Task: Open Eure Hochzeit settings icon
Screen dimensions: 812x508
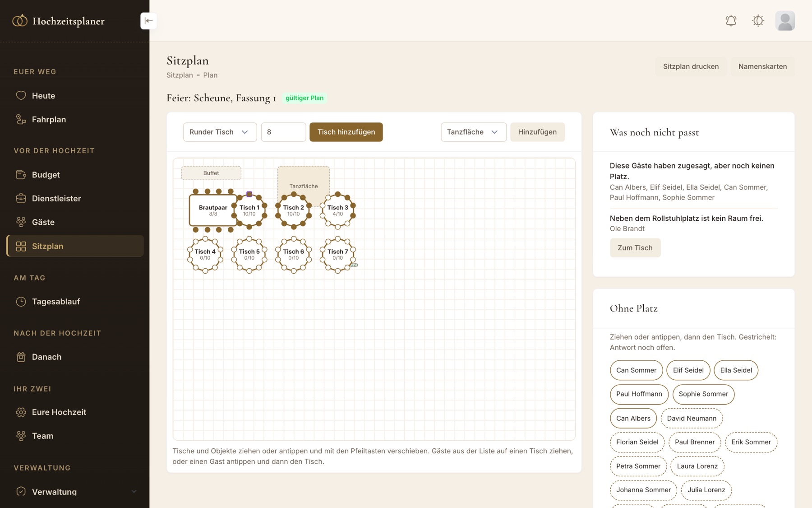Action: (x=21, y=412)
